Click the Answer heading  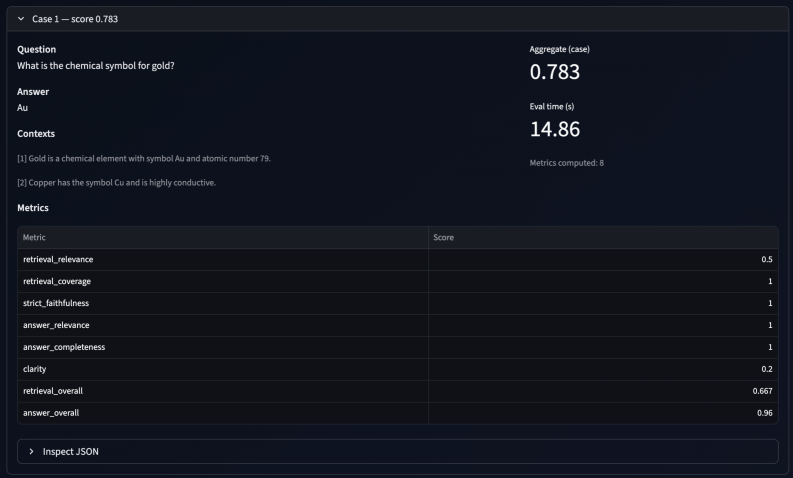33,92
